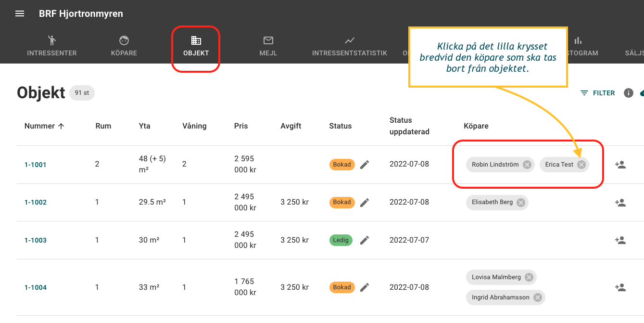Viewport: 644px width, 323px height.
Task: Remove buyer Erica Test from 1-1001
Action: tap(581, 165)
